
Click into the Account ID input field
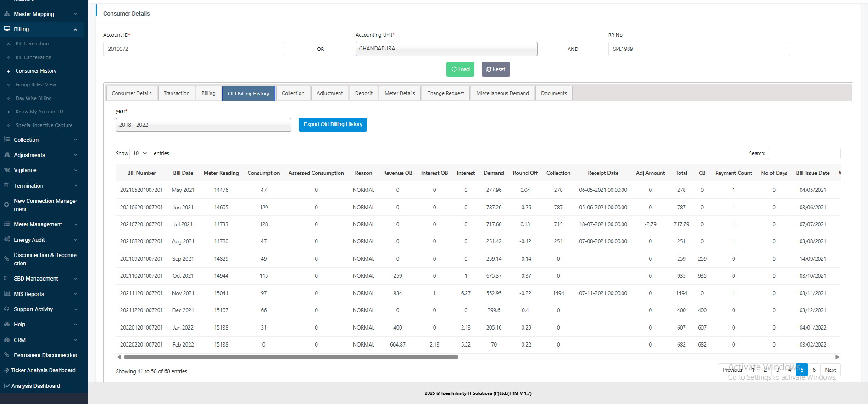click(194, 49)
